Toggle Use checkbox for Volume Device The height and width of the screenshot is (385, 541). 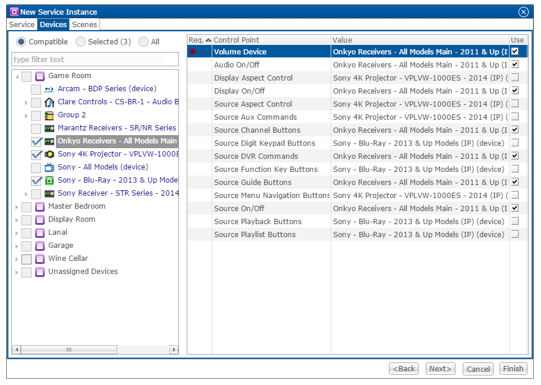pos(515,51)
